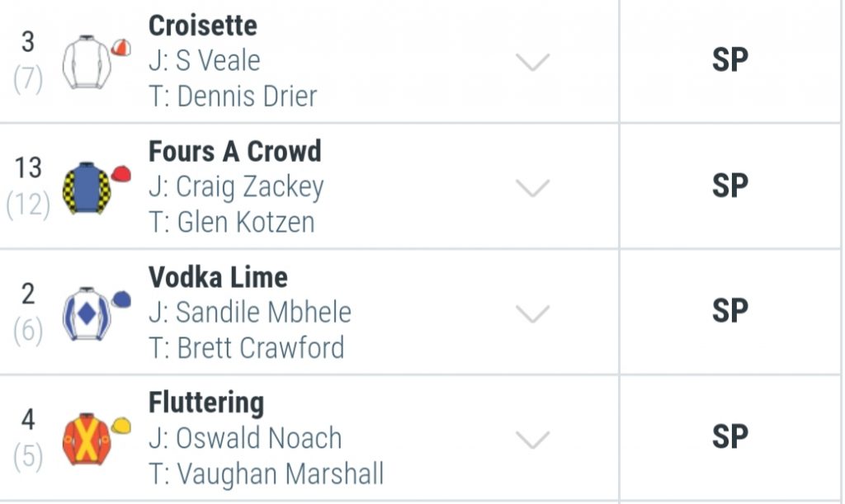
Task: Select SP odds for Croisette
Action: click(729, 59)
